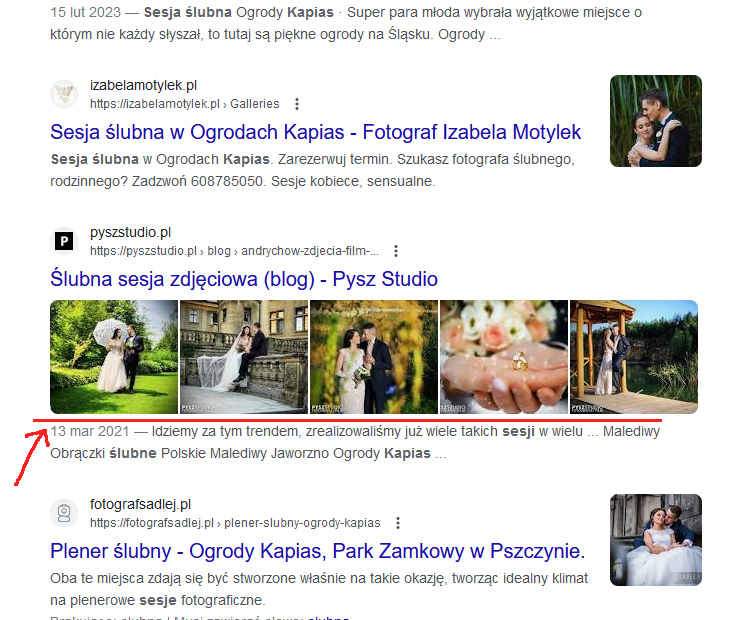Open more options for izabelamotylek.pl result
The width and height of the screenshot is (735, 620).
tap(297, 104)
